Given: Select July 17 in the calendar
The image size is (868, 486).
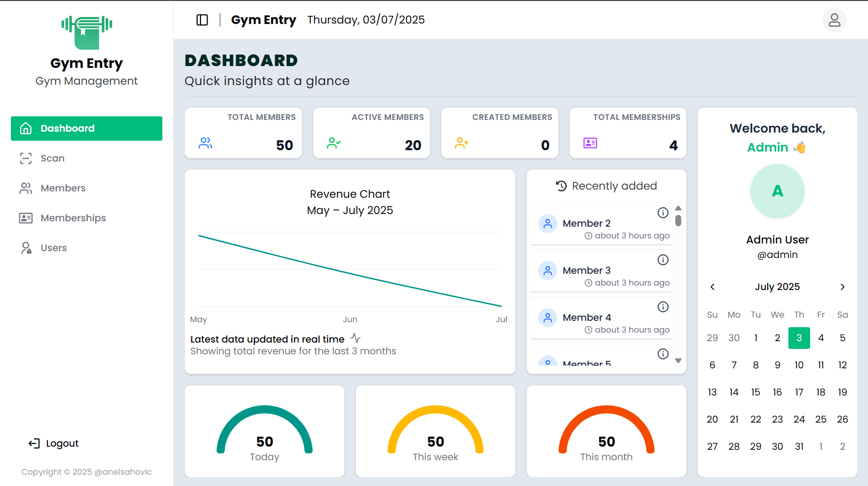Looking at the screenshot, I should 799,392.
